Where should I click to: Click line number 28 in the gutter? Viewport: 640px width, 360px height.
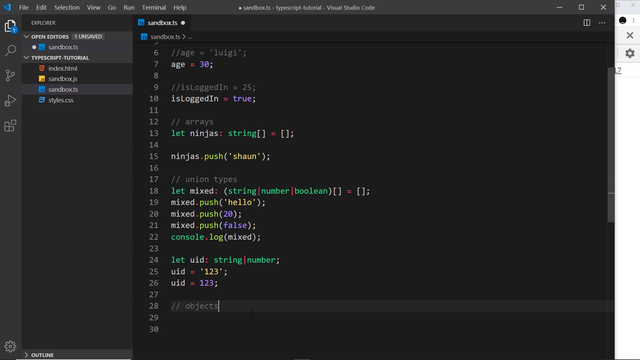point(153,306)
